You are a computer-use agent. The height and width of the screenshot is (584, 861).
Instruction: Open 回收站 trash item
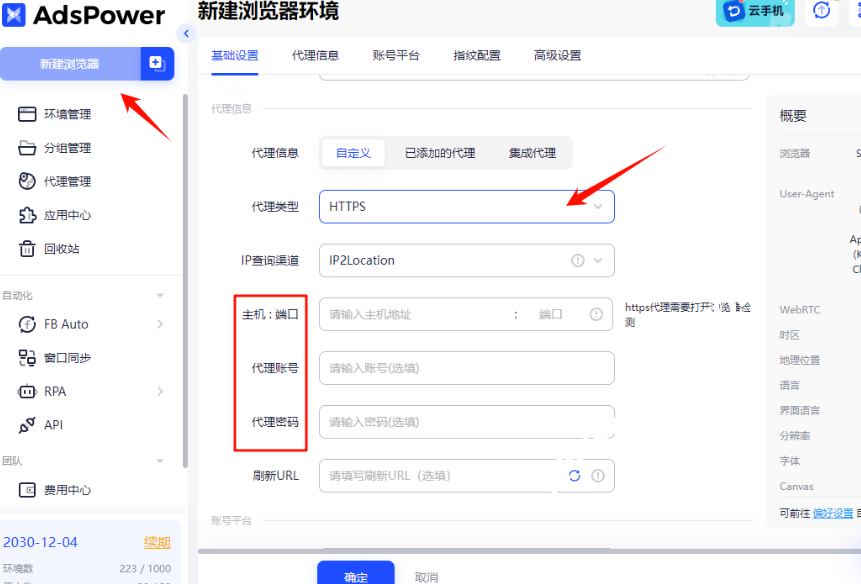[x=61, y=248]
